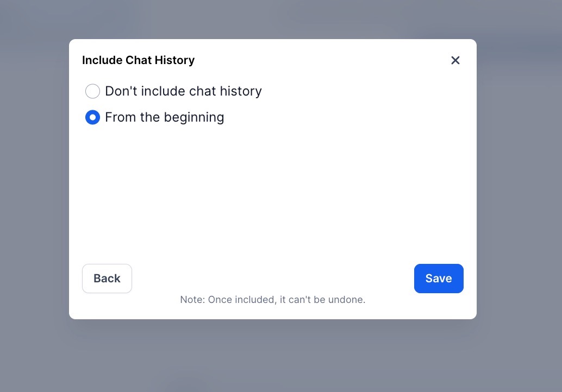
Task: Close the Include Chat History dialog
Action: coord(455,60)
